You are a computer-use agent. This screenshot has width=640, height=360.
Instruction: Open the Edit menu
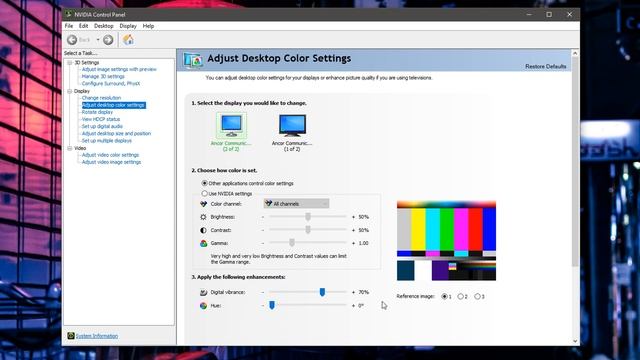(x=83, y=26)
